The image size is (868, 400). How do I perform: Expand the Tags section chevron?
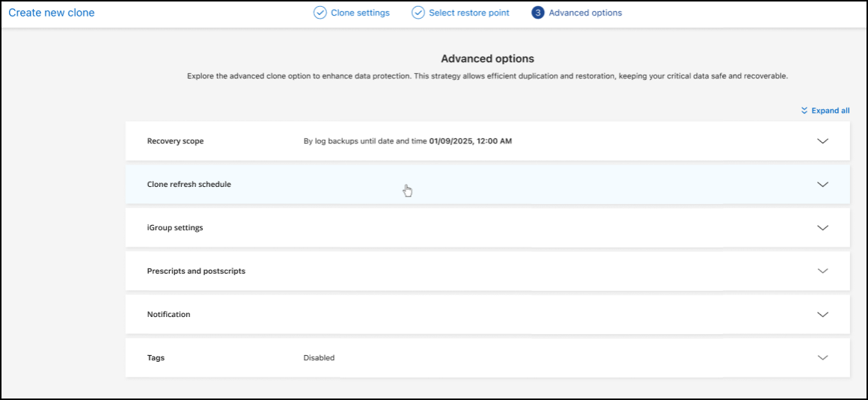click(x=823, y=358)
